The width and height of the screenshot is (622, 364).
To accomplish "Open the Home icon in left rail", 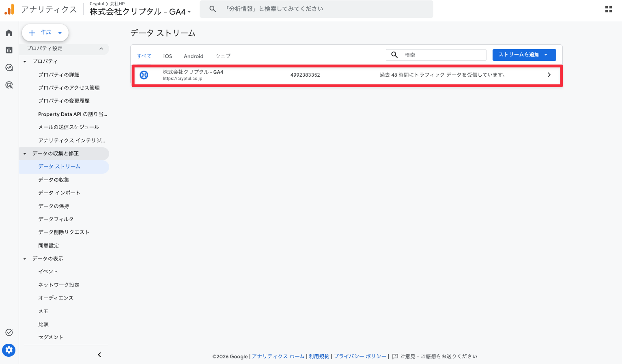I will point(9,33).
